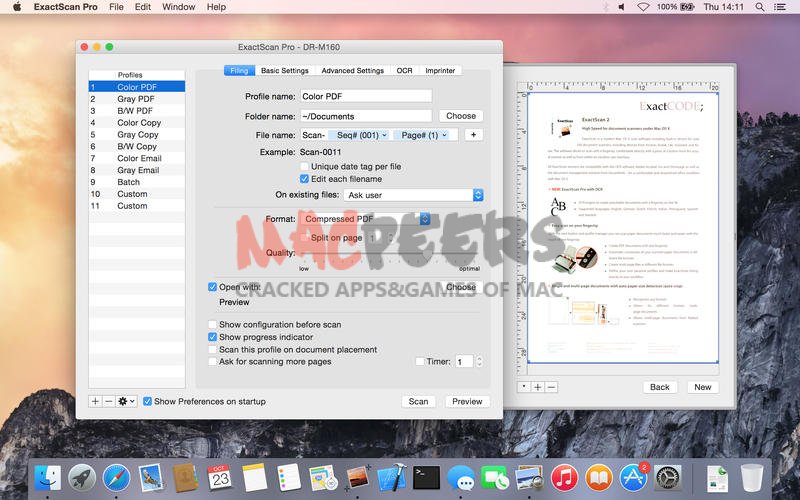The image size is (800, 500).
Task: Open Maps from the Dock
Action: 323,478
